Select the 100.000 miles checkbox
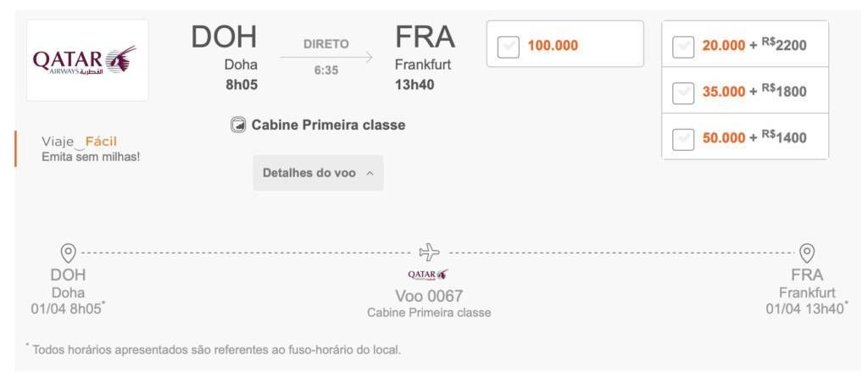 509,47
